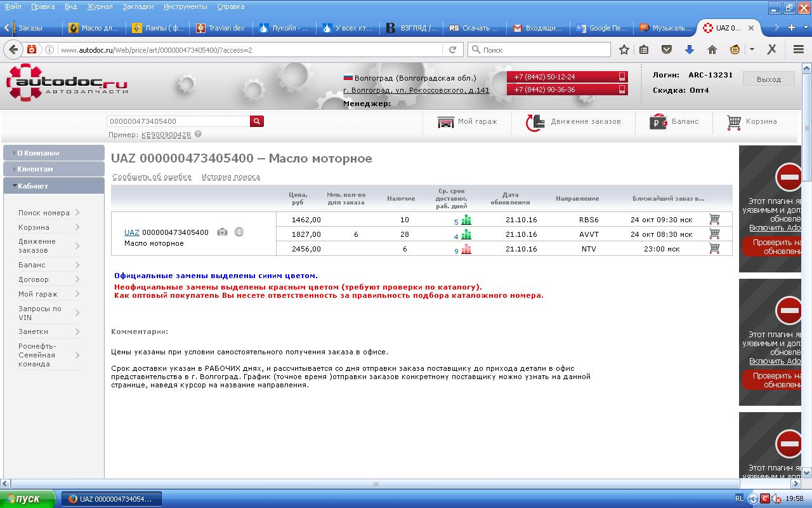Image resolution: width=812 pixels, height=508 pixels.
Task: Reload the page with the refresh button
Action: (x=452, y=50)
